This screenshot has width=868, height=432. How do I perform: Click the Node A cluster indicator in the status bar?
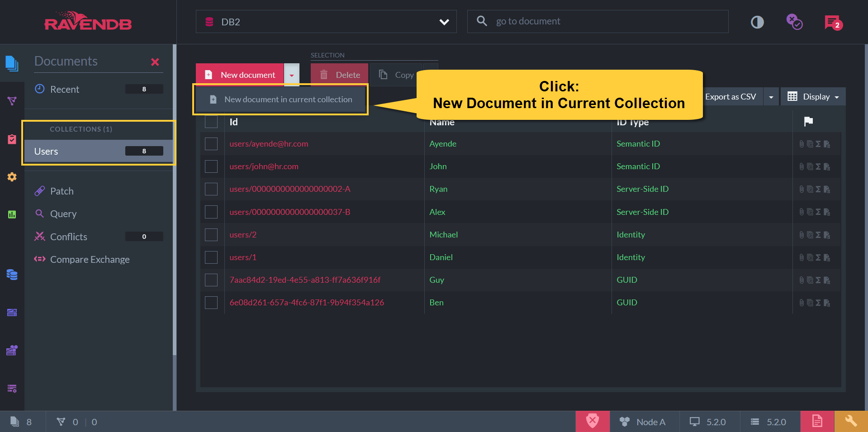(642, 422)
